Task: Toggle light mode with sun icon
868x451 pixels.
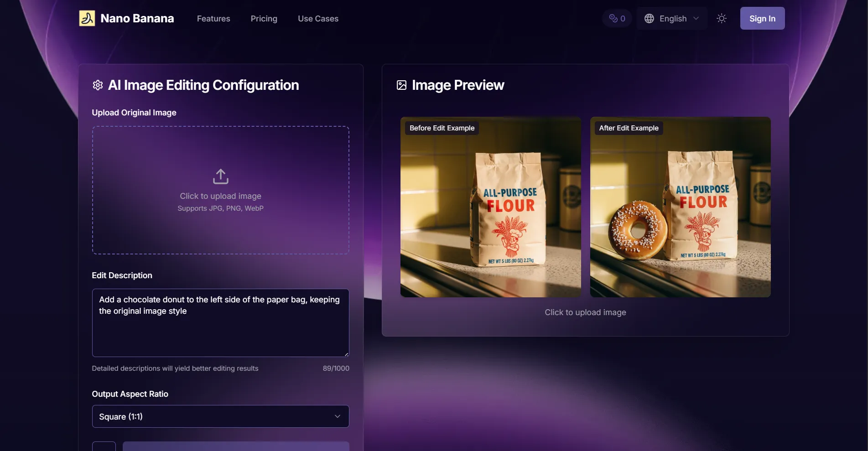Action: [722, 18]
